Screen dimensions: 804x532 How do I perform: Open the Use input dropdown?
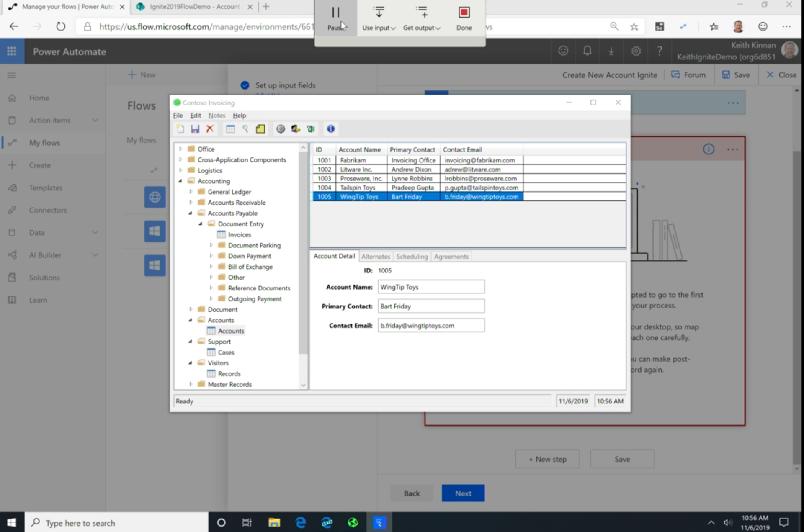click(379, 19)
